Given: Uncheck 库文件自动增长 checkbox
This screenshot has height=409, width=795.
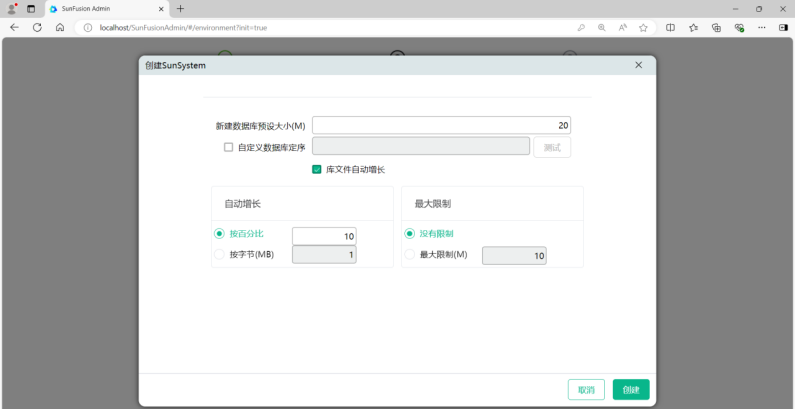Looking at the screenshot, I should tap(317, 170).
